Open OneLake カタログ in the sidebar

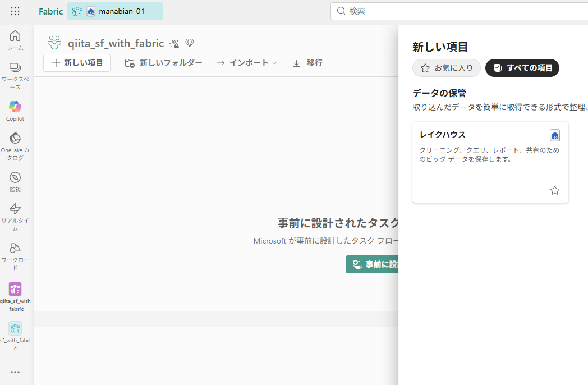tap(15, 146)
